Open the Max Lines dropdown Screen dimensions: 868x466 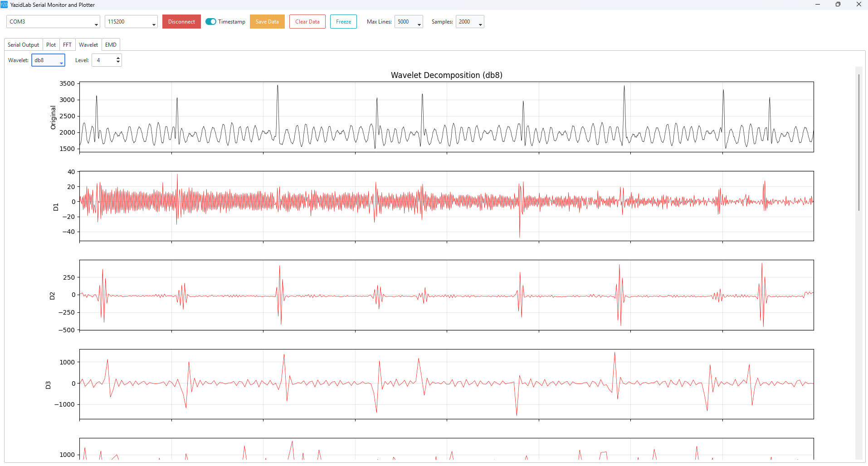(409, 22)
